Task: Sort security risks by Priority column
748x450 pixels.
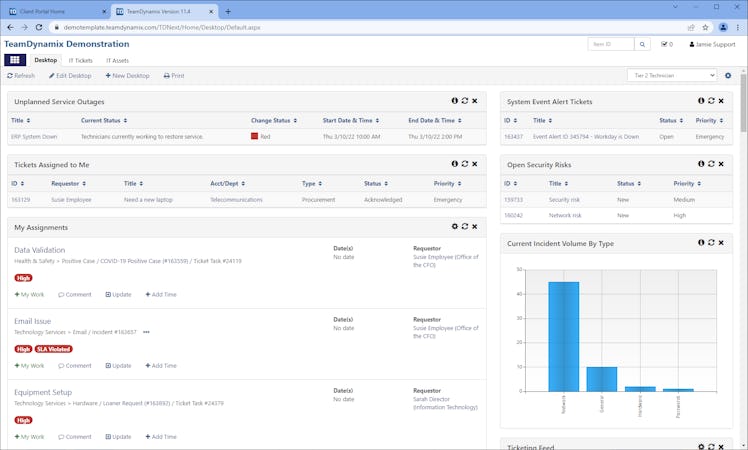Action: click(x=687, y=183)
